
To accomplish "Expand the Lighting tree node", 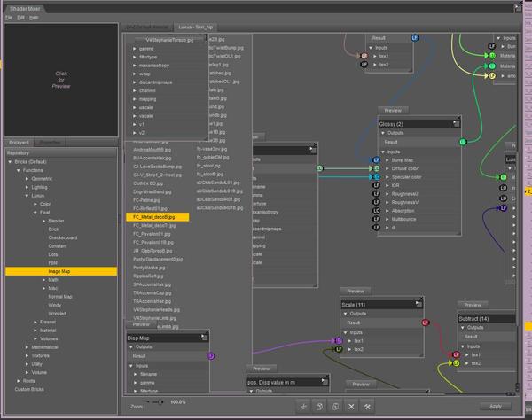I will [x=27, y=187].
